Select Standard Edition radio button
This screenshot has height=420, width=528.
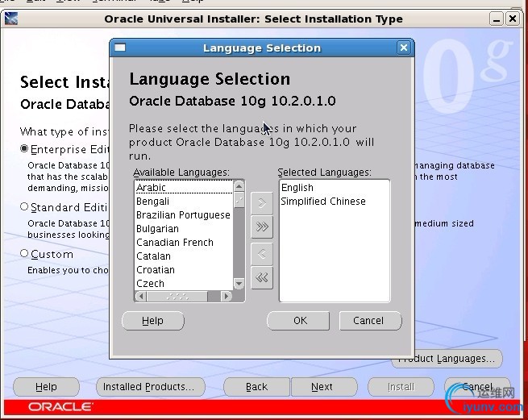click(24, 206)
